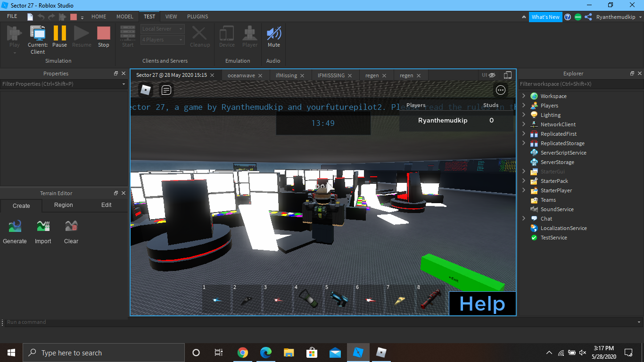Switch to the Region terrain tab
This screenshot has height=362, width=644.
coord(64,206)
